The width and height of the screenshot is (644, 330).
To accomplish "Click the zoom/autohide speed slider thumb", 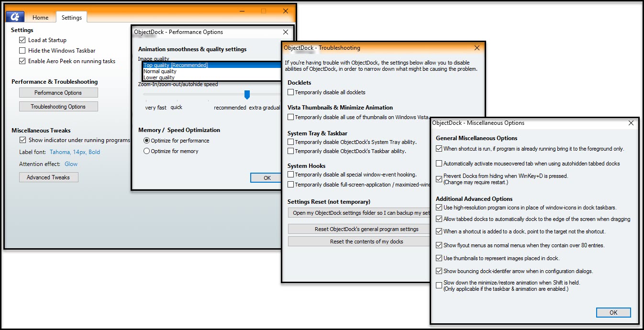I will [x=247, y=95].
